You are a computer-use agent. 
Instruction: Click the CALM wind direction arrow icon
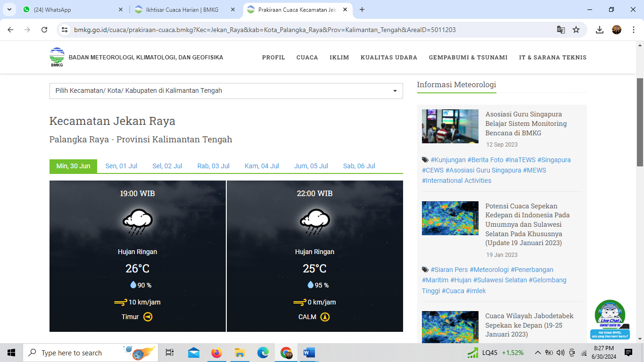coord(325,317)
